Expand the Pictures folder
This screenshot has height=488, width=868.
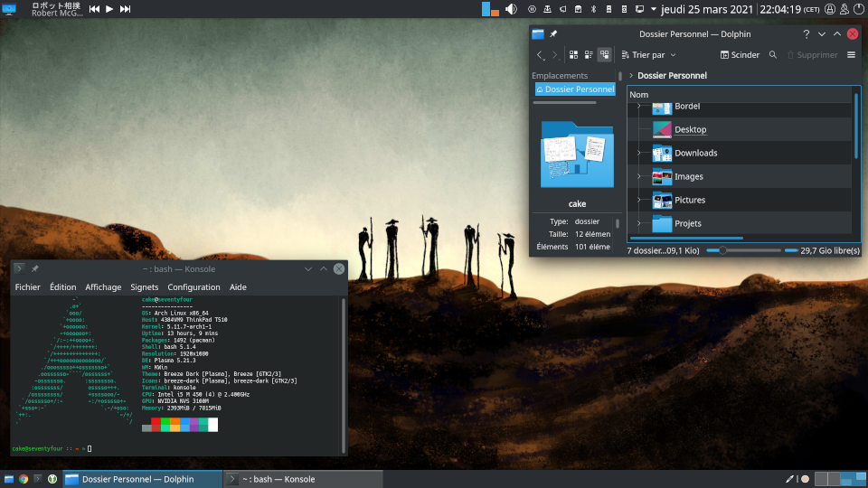(639, 200)
